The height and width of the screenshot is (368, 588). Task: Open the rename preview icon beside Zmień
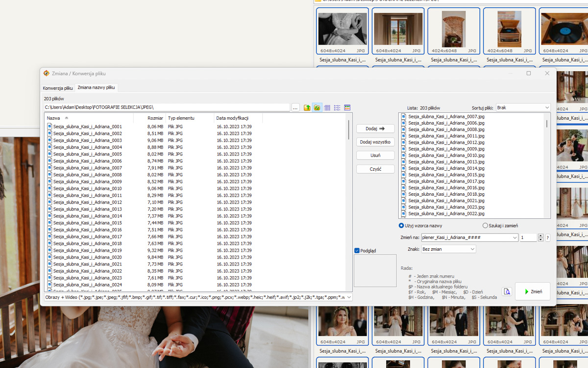(x=507, y=291)
